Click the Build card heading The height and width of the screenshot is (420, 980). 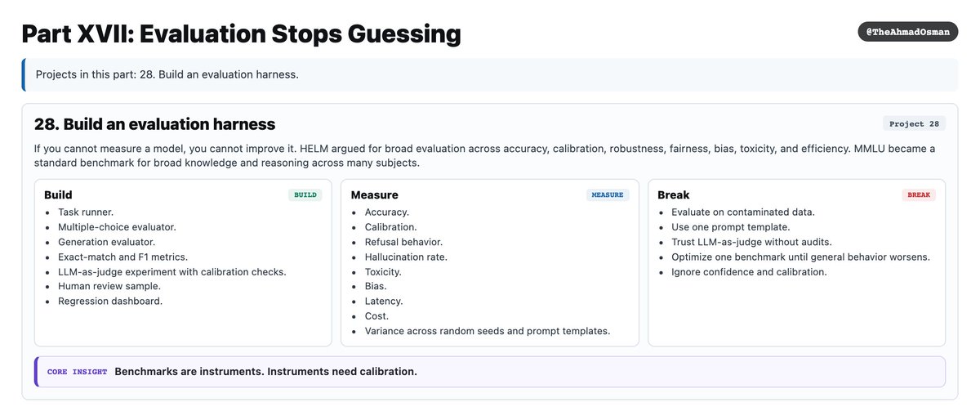click(58, 195)
